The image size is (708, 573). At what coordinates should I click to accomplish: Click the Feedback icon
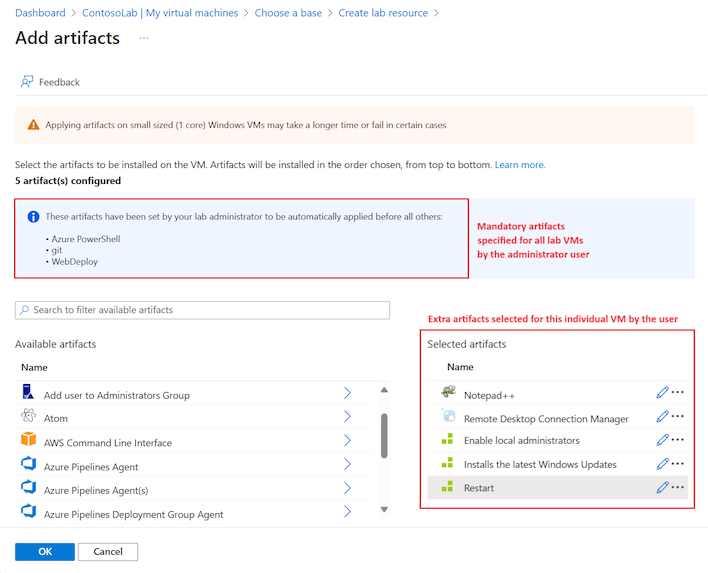pos(27,82)
